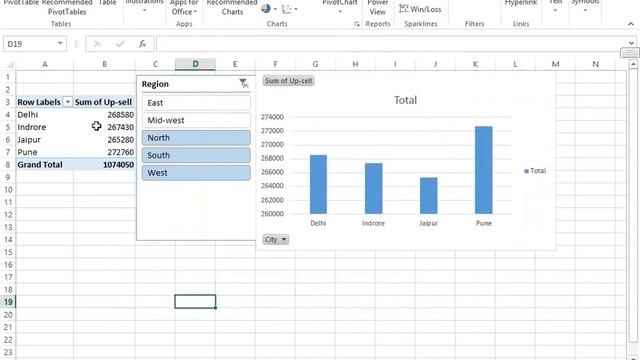
Task: Expand the formula bar
Action: pos(631,43)
